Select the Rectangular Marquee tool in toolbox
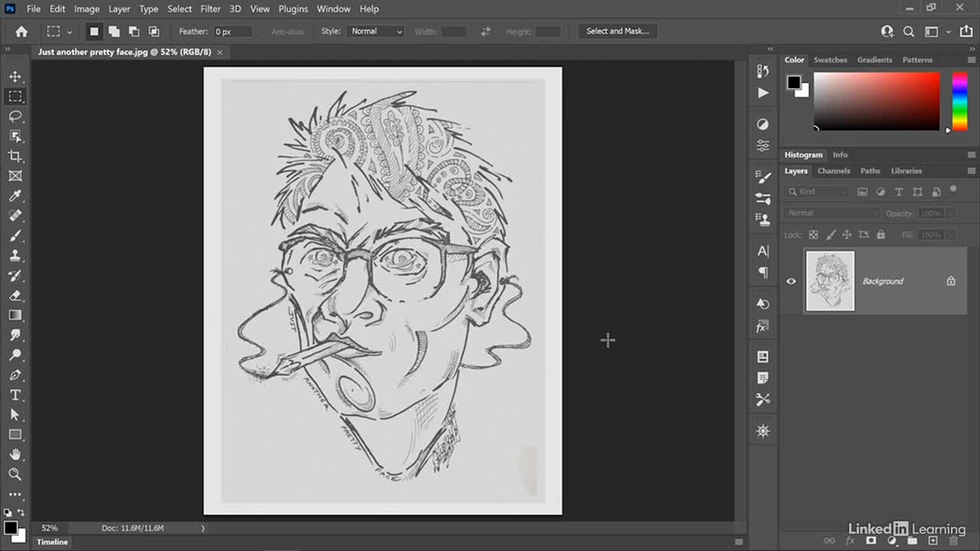Image resolution: width=980 pixels, height=551 pixels. [x=15, y=96]
